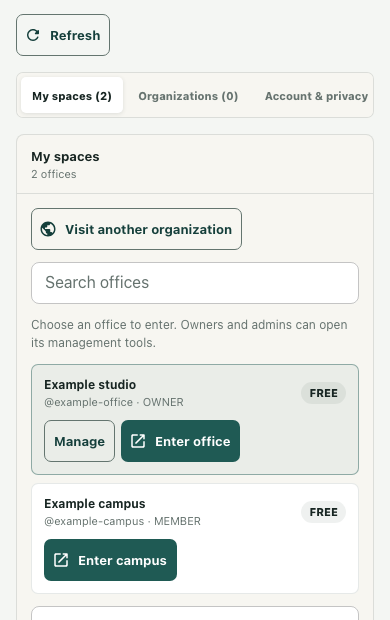This screenshot has height=620, width=390.
Task: Switch to the My spaces (2) tab
Action: point(72,96)
